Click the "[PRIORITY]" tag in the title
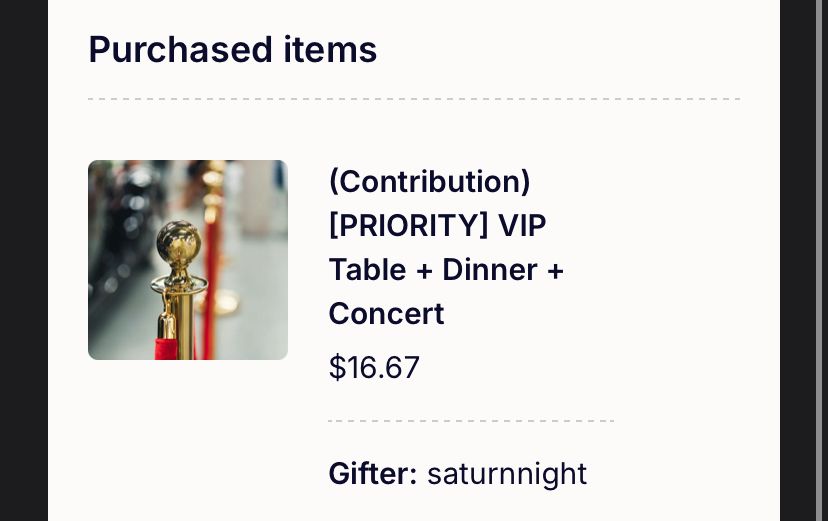828x521 pixels. click(408, 226)
